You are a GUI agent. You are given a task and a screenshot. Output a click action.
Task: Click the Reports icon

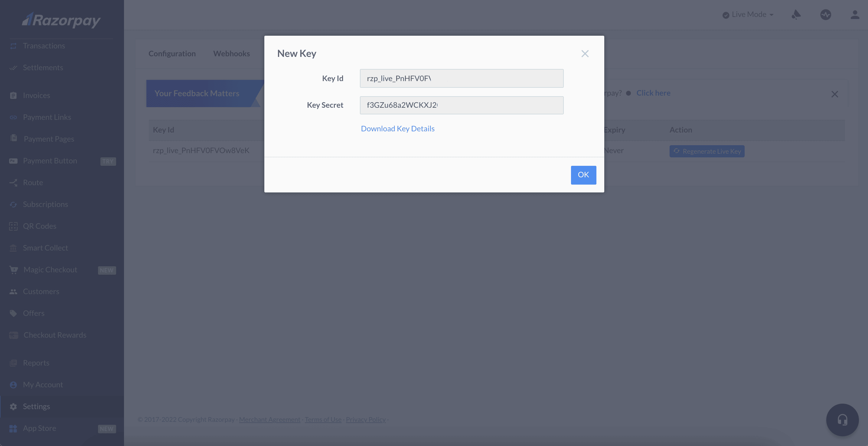coord(13,363)
